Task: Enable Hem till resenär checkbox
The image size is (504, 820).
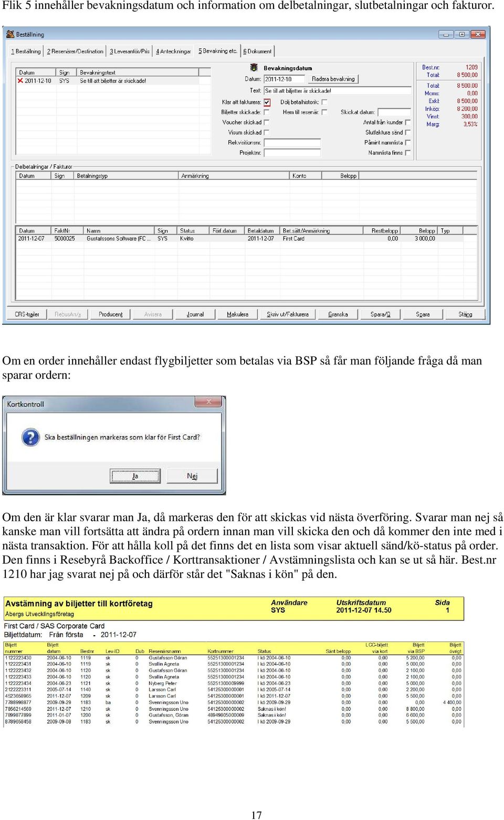Action: point(324,112)
